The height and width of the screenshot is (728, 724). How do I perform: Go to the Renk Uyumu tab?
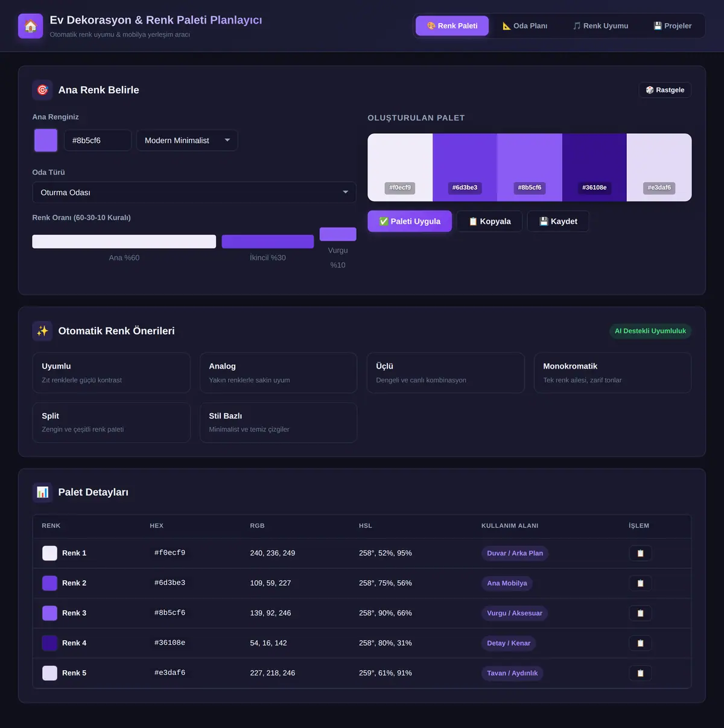600,26
